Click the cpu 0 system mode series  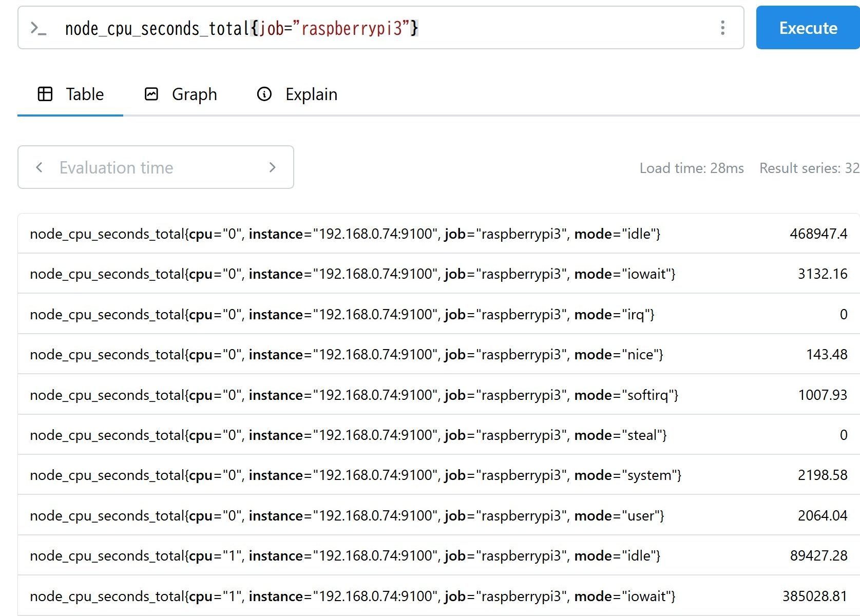pyautogui.click(x=355, y=475)
